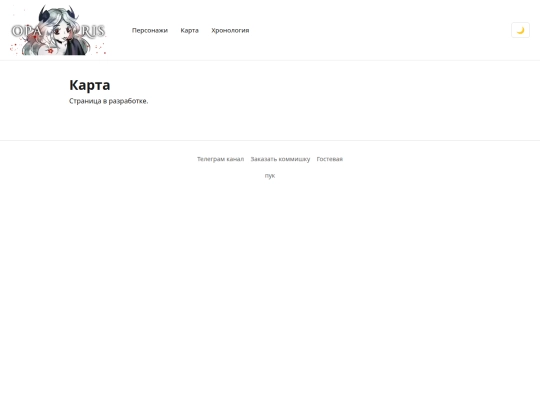The width and height of the screenshot is (540, 405).
Task: Click the footer text пук
Action: pyautogui.click(x=270, y=176)
